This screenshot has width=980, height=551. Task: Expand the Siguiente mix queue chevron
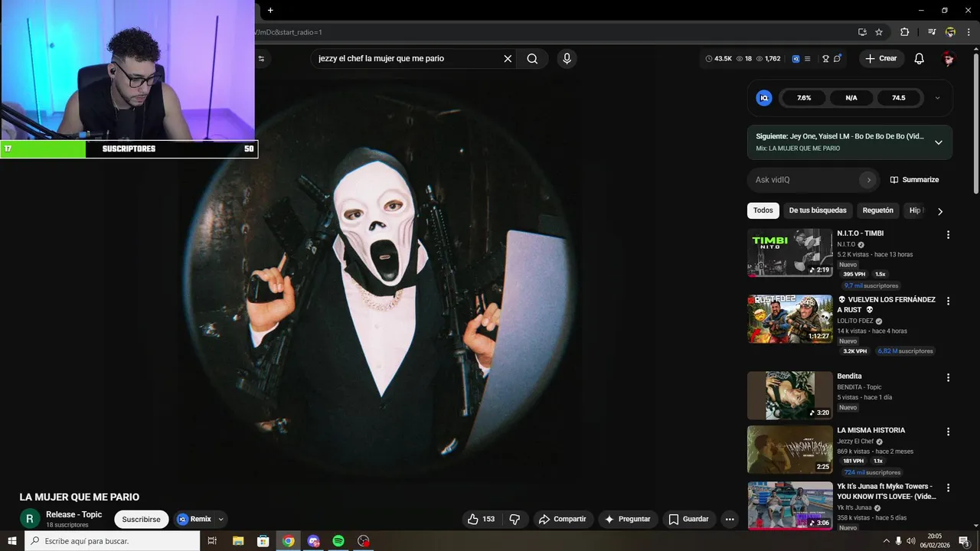click(939, 142)
